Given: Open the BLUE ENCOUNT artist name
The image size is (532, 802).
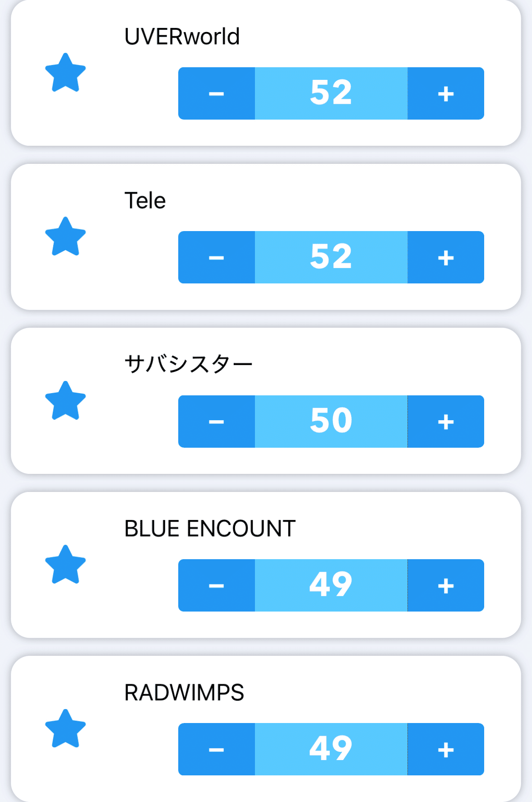Looking at the screenshot, I should point(210,528).
